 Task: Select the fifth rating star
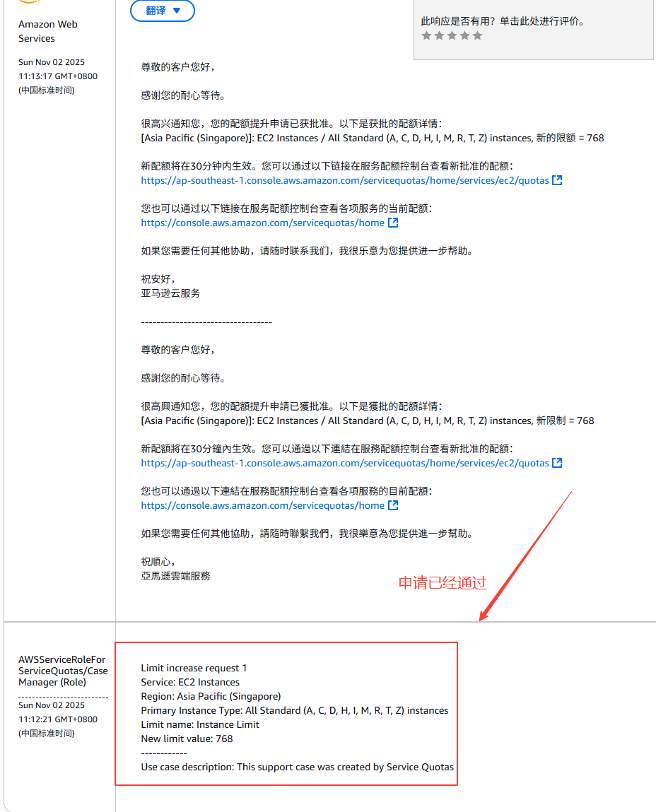pyautogui.click(x=476, y=35)
